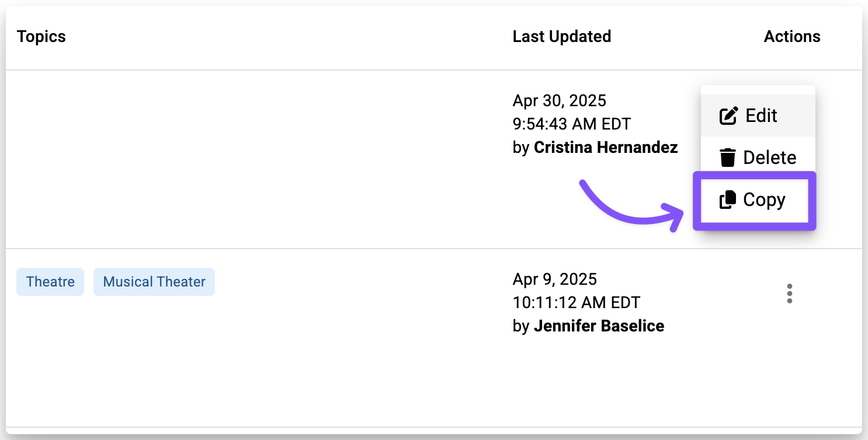Image resolution: width=868 pixels, height=440 pixels.
Task: Click the Jennifer Baselice author name
Action: point(599,326)
